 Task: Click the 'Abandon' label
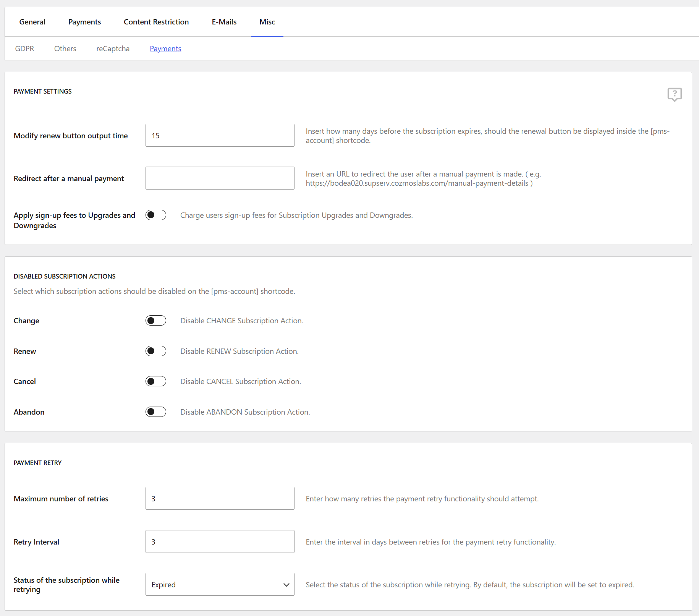29,412
